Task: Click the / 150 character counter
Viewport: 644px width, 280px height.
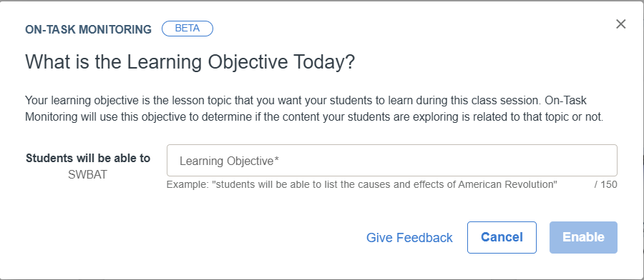Action: 606,184
